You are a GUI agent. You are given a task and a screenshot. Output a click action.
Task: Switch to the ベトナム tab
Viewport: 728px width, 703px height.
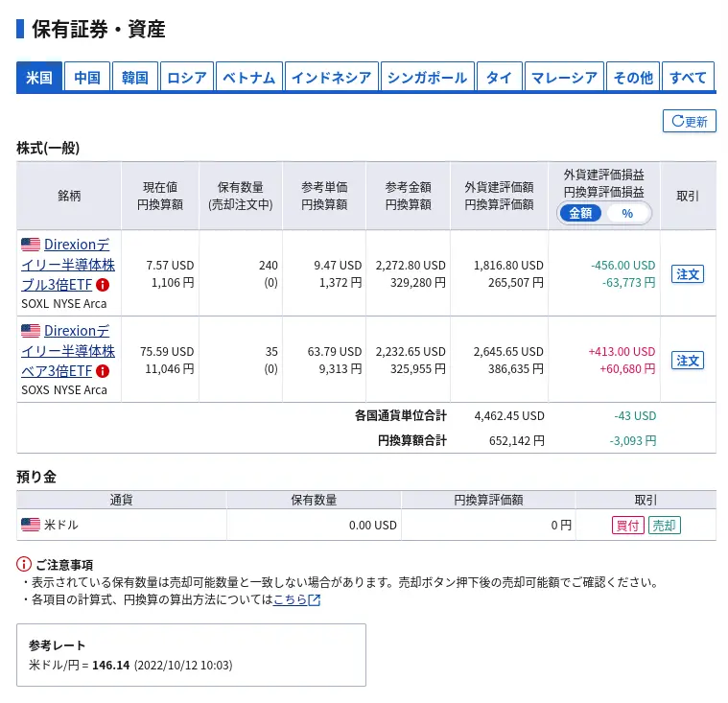click(249, 77)
